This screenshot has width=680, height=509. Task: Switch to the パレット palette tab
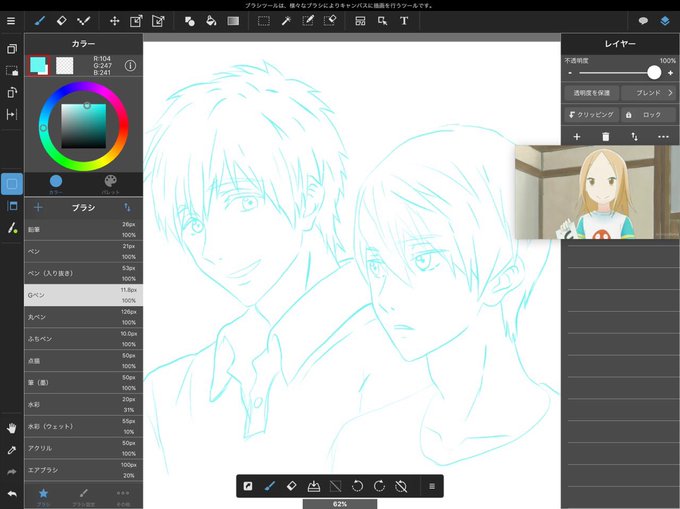tap(111, 184)
